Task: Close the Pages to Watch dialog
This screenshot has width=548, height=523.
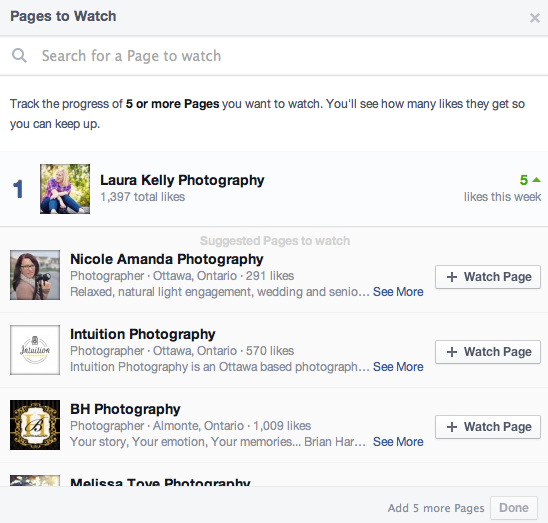Action: [535, 18]
